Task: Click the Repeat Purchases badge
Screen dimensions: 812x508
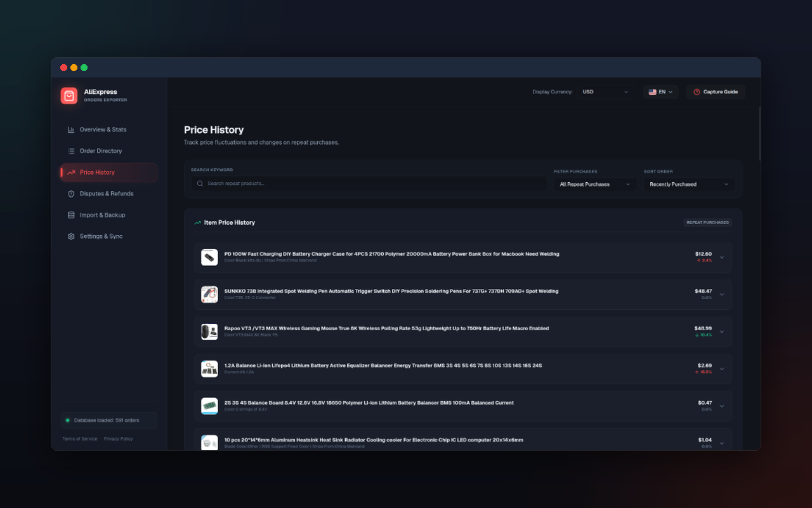Action: 707,223
